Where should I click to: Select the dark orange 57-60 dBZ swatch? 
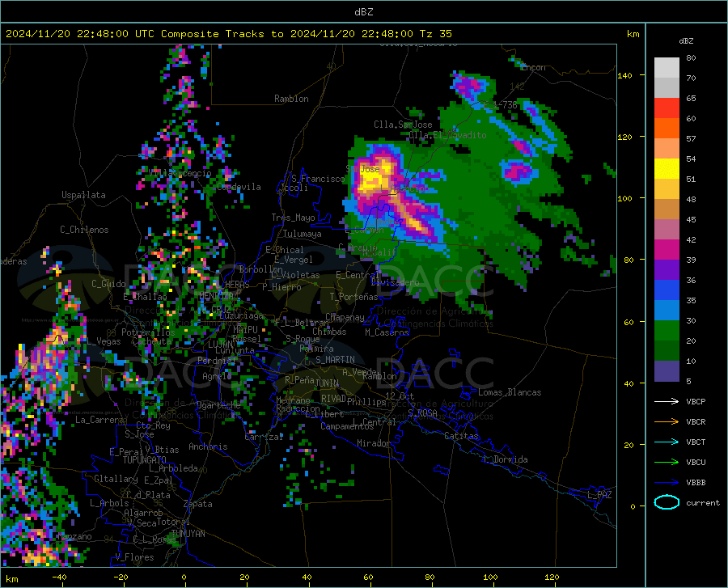click(x=667, y=129)
